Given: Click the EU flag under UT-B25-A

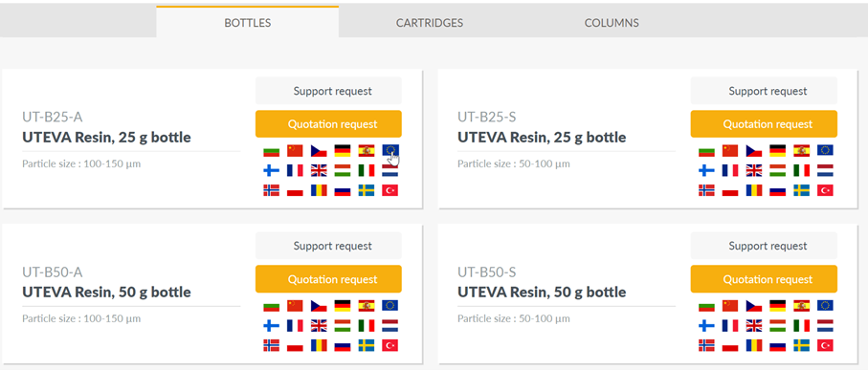Looking at the screenshot, I should click(x=390, y=150).
